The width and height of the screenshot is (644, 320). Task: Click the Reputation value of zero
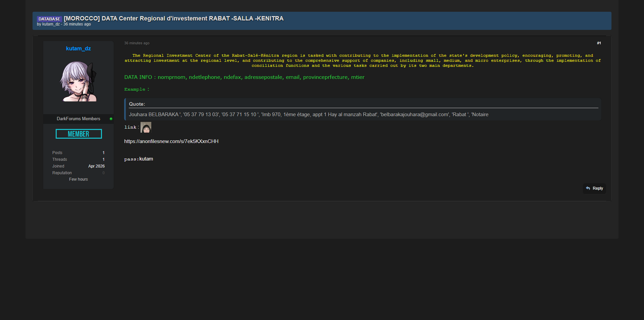pyautogui.click(x=103, y=173)
